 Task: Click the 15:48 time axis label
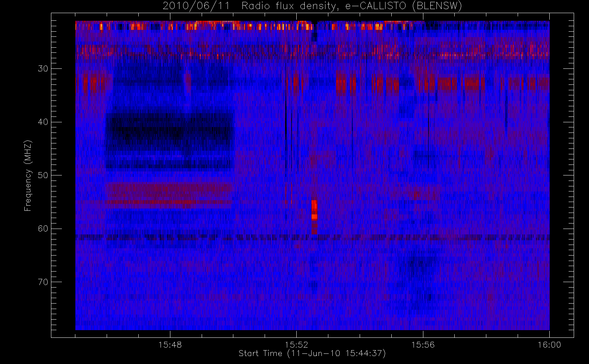point(170,345)
